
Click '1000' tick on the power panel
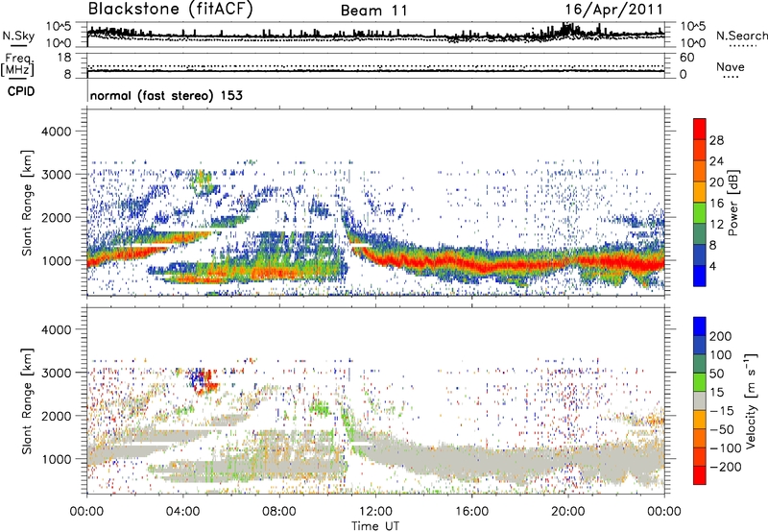tap(56, 260)
